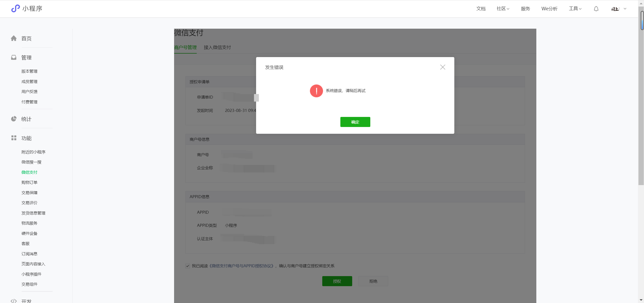Screen dimensions: 644x303
Task: Click the 拒绝 button
Action: click(x=373, y=281)
